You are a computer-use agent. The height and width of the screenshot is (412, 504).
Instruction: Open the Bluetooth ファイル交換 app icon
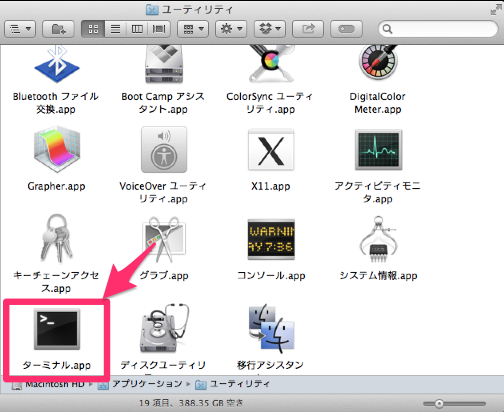(57, 64)
